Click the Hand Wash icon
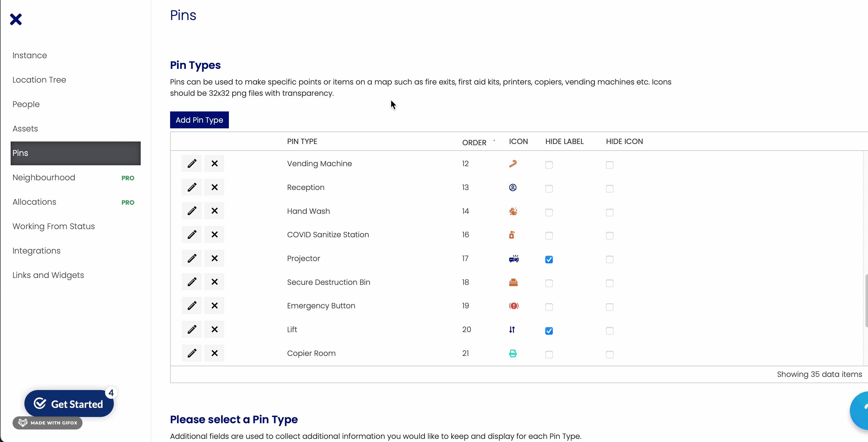This screenshot has width=868, height=442. pyautogui.click(x=513, y=211)
